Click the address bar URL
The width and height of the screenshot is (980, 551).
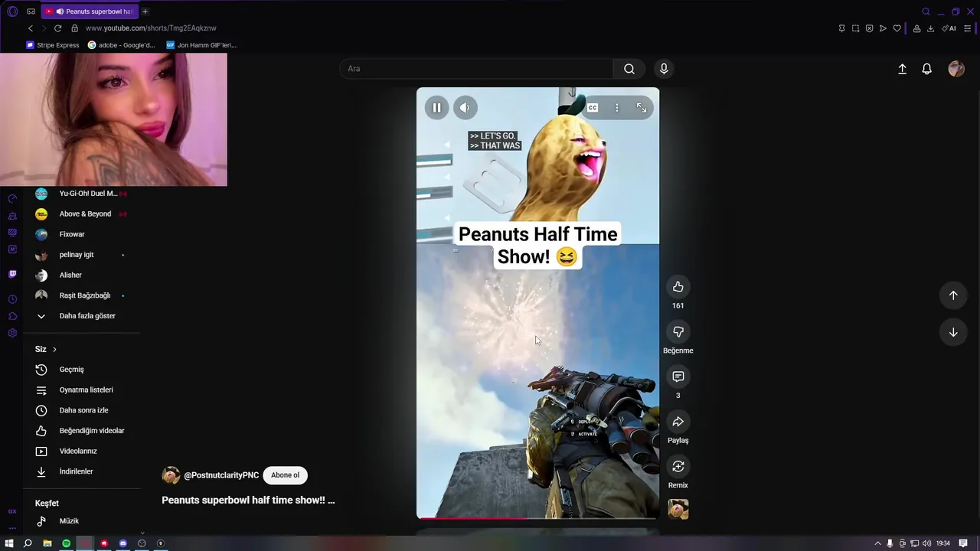151,28
